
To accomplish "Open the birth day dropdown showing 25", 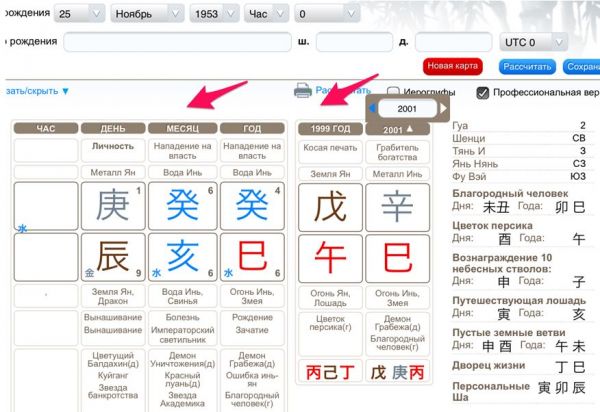I will pyautogui.click(x=80, y=14).
